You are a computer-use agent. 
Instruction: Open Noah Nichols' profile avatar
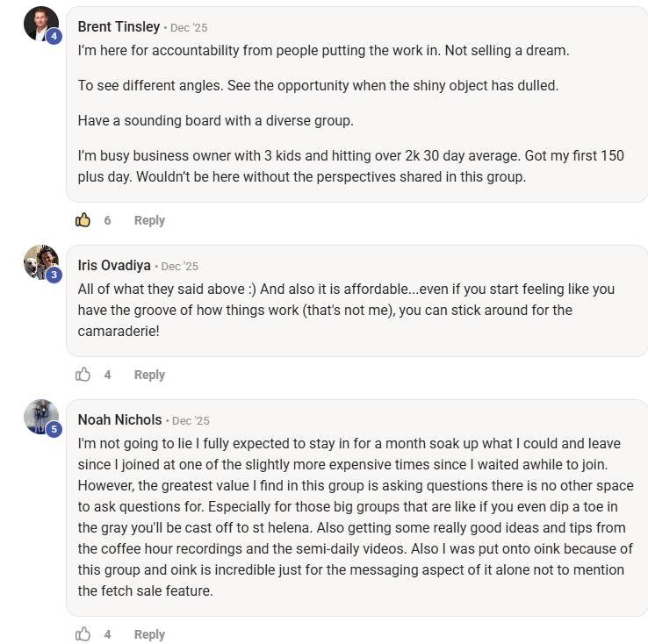pos(41,417)
